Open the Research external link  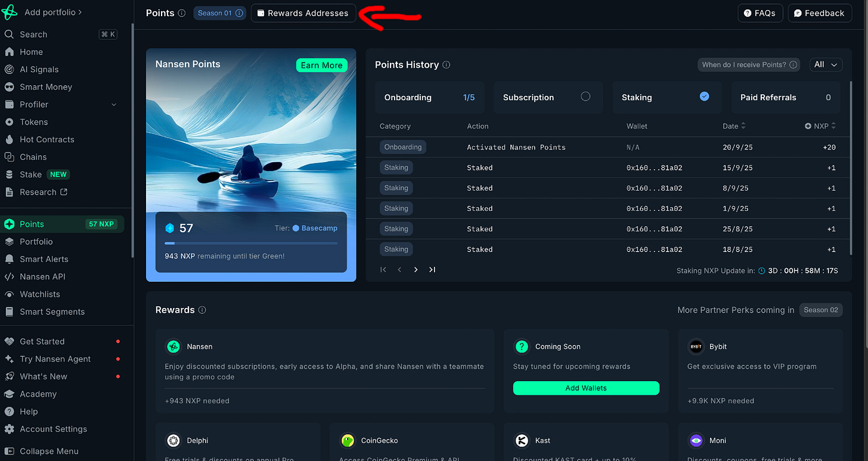coord(44,192)
